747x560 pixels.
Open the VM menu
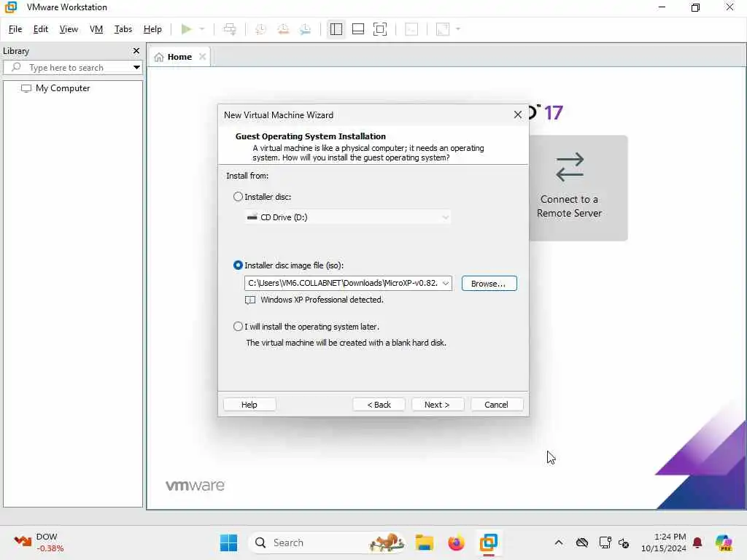pyautogui.click(x=96, y=29)
